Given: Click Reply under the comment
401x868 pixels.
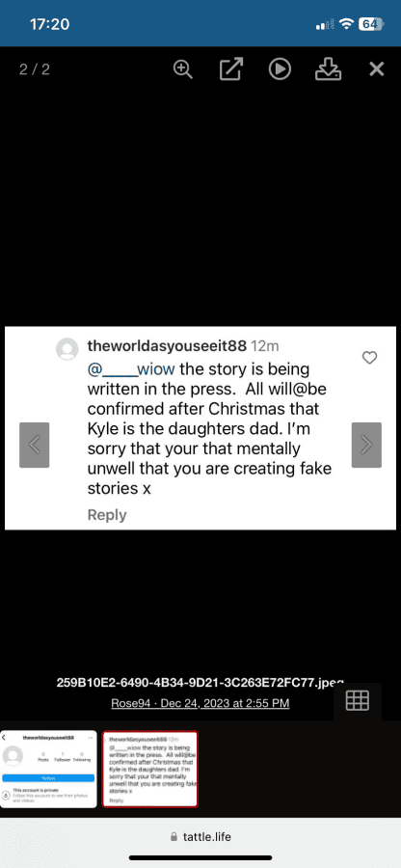Looking at the screenshot, I should coord(107,515).
